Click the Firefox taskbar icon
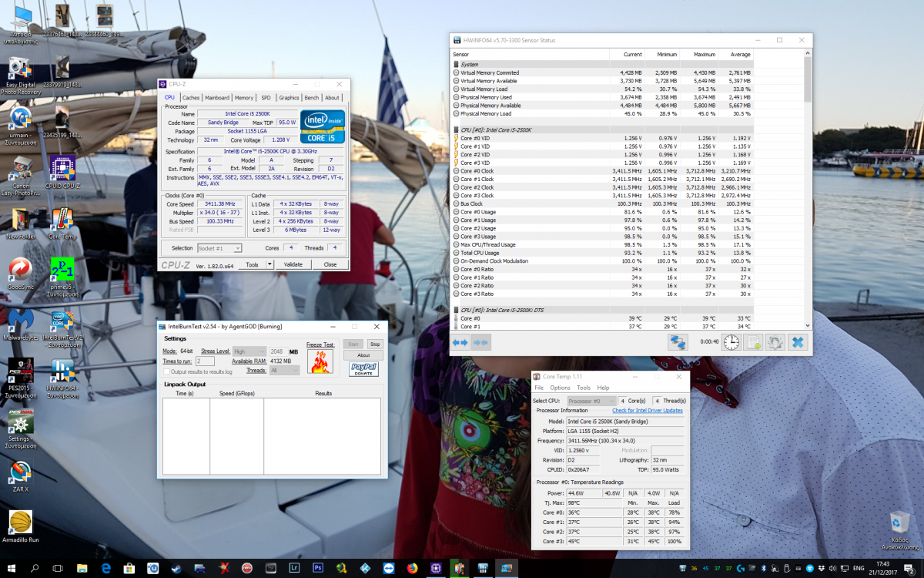Screen dimensions: 924x578 click(412, 568)
